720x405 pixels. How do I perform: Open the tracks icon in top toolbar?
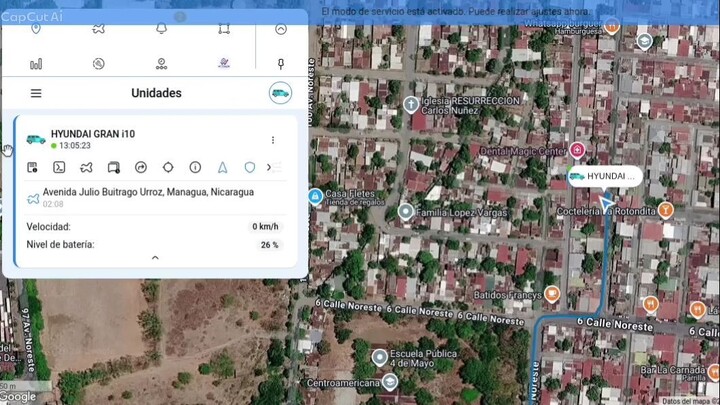coord(99,29)
